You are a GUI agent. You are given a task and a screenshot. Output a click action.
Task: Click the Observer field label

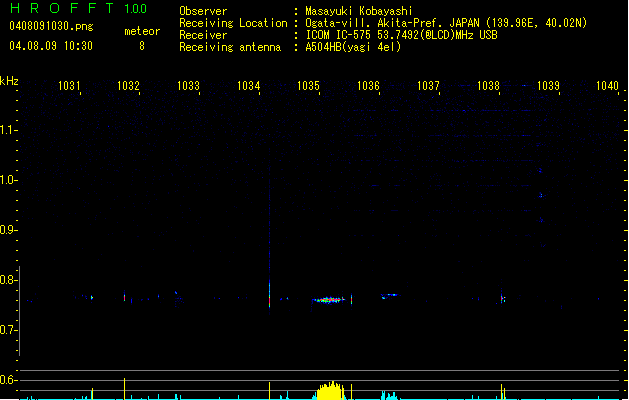pos(203,11)
